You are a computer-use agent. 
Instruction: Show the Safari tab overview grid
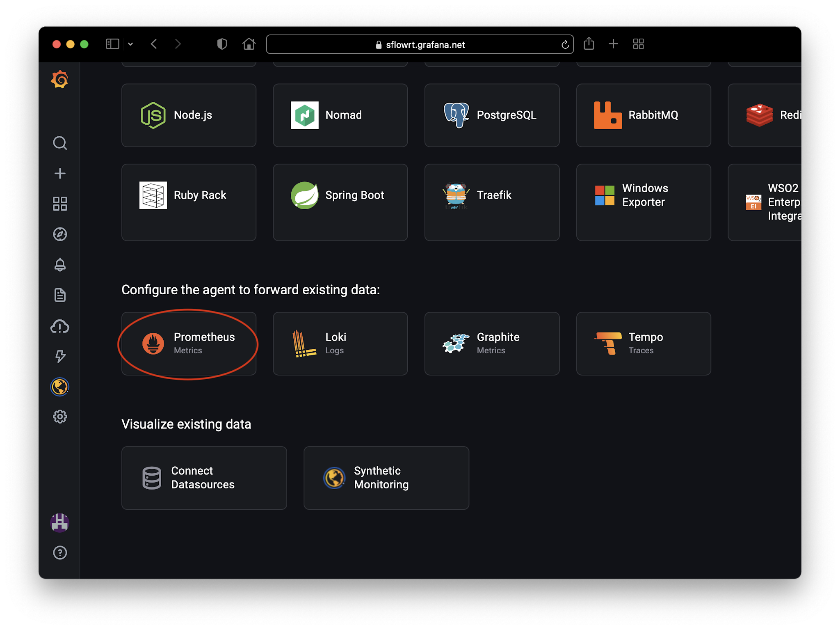coord(639,44)
